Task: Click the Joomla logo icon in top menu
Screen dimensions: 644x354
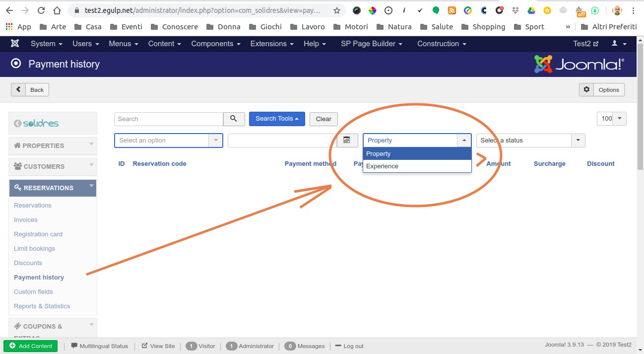Action: coord(15,44)
